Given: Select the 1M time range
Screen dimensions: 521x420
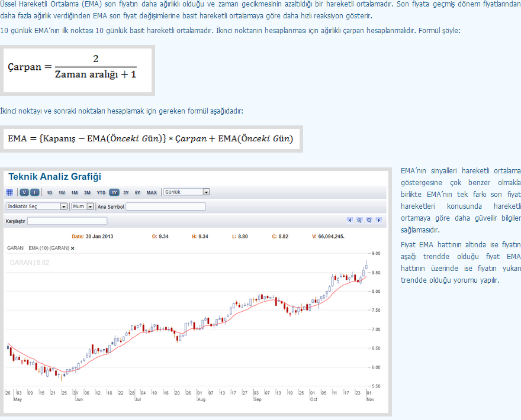Looking at the screenshot, I should coord(75,193).
